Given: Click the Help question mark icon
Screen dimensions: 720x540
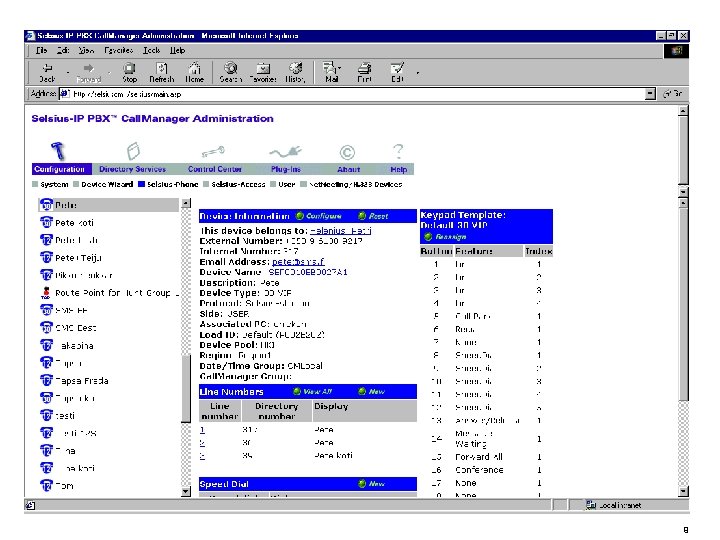Looking at the screenshot, I should (x=398, y=151).
